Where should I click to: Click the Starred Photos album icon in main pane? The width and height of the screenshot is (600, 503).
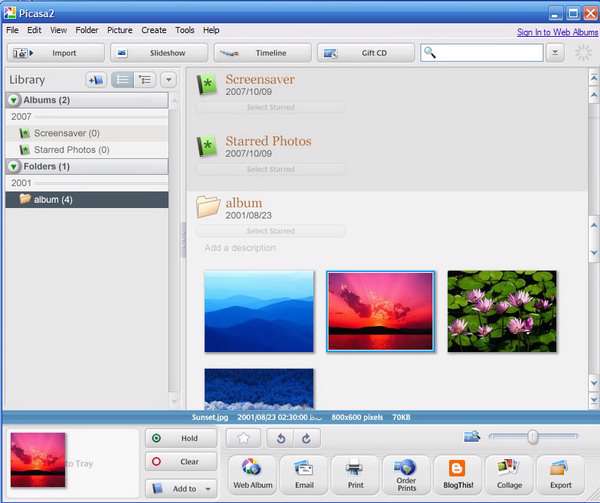[x=207, y=146]
